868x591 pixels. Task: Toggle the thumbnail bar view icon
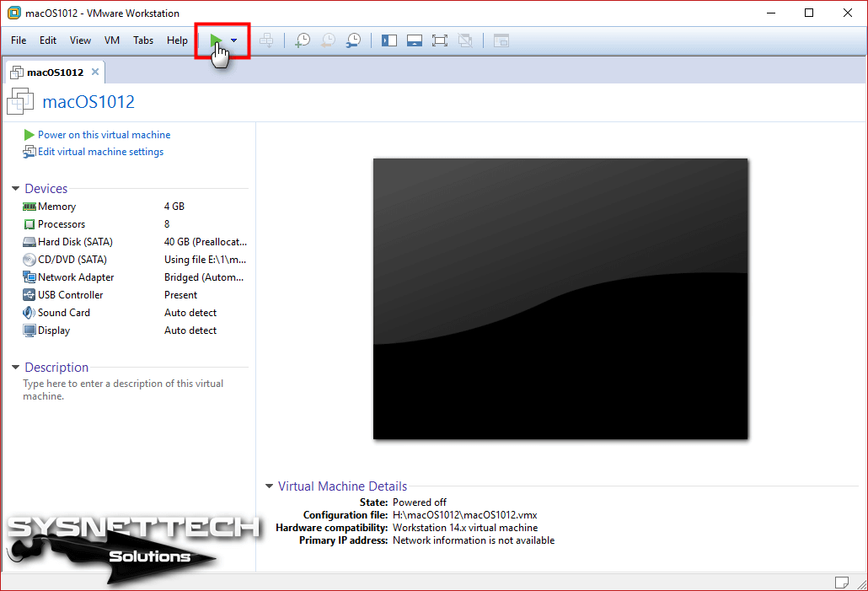pos(414,40)
